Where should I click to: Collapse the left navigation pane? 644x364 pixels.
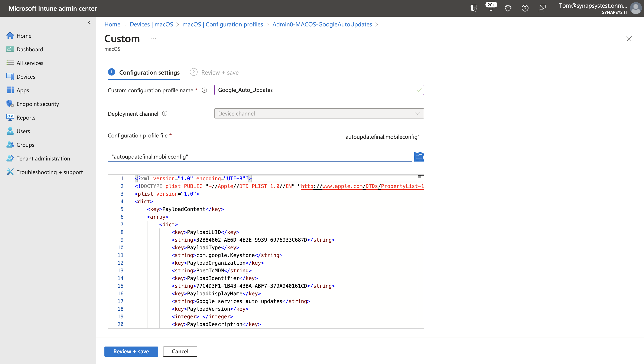tap(90, 23)
